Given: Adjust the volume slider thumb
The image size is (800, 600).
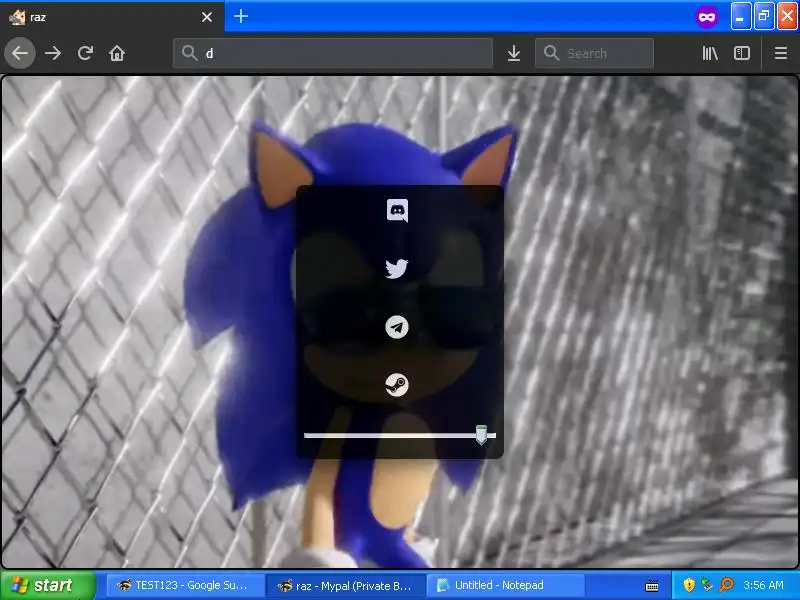Looking at the screenshot, I should coord(481,435).
